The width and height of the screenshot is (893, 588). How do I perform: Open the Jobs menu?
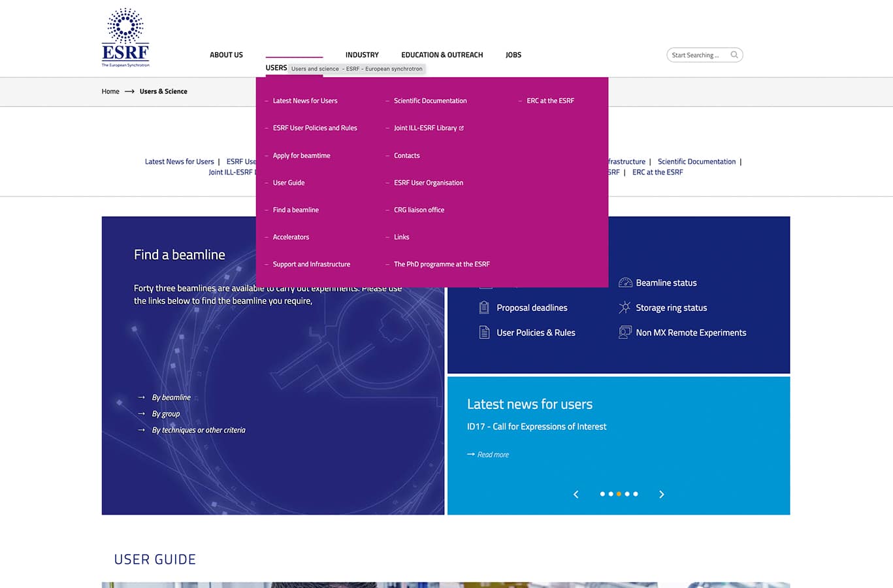point(513,55)
